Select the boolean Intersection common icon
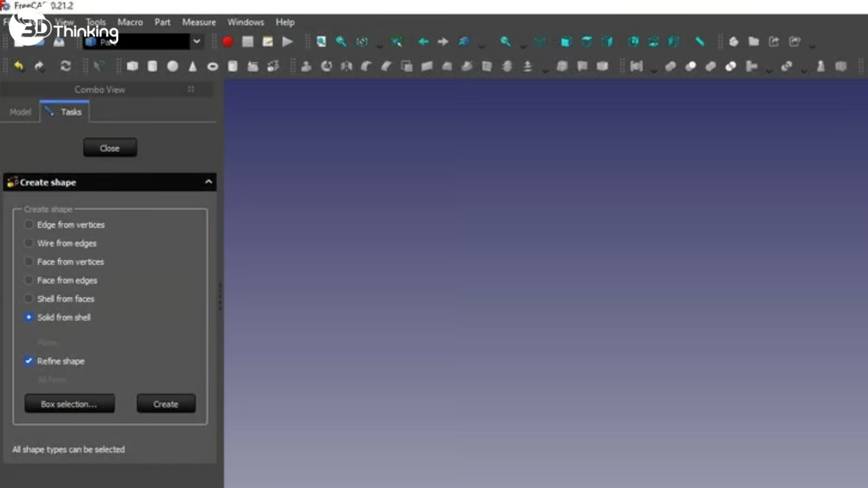 (x=731, y=66)
